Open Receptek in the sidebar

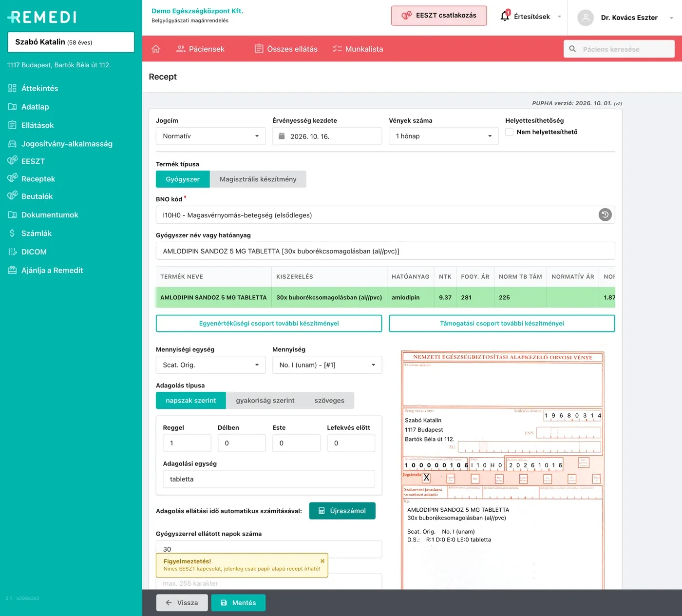38,179
